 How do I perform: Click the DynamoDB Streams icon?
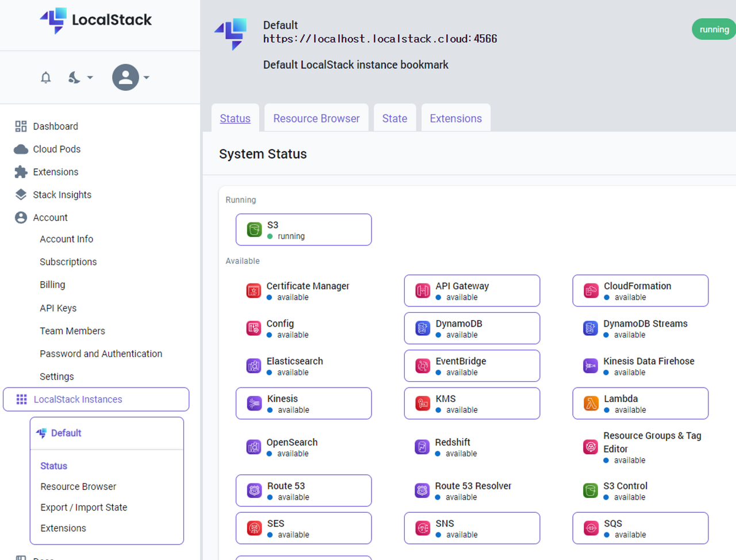pos(591,328)
